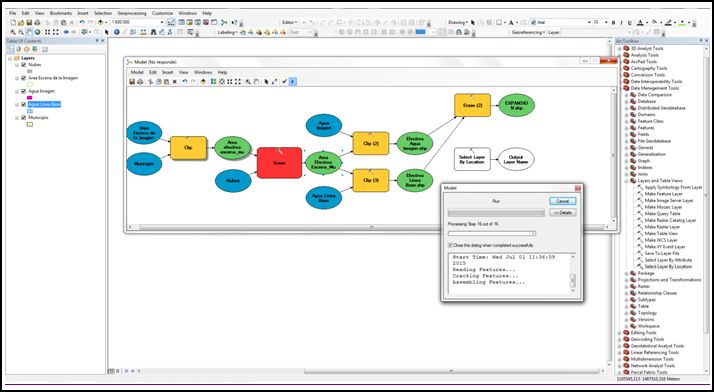Click the model toolbar delete X icon
Viewport: 714px width, 392px height.
[x=174, y=81]
